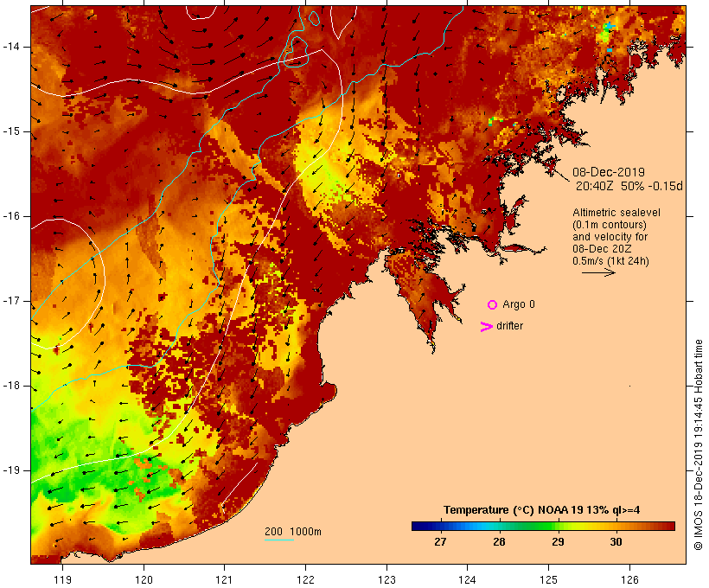Click longitude axis label 126

[629, 580]
